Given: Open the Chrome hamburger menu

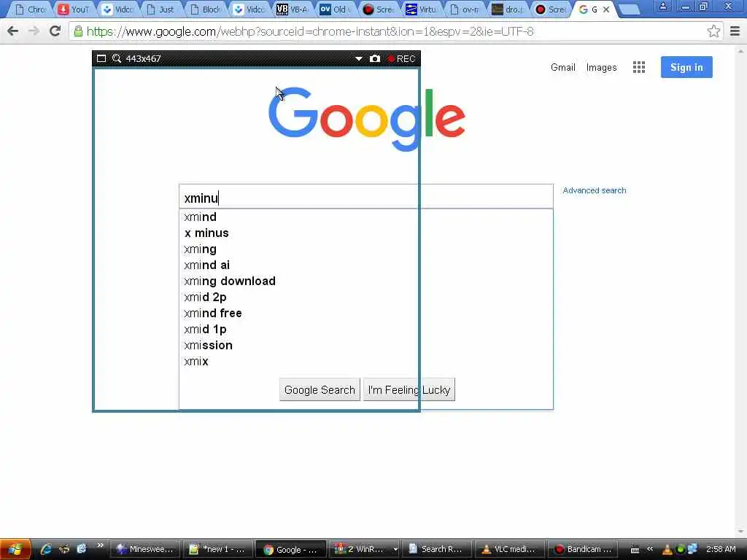Looking at the screenshot, I should pyautogui.click(x=735, y=31).
